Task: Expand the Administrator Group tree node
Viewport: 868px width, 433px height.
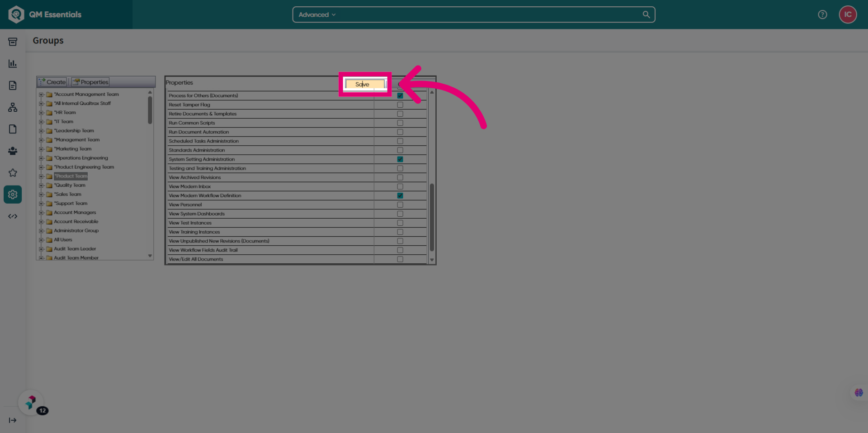Action: point(41,231)
